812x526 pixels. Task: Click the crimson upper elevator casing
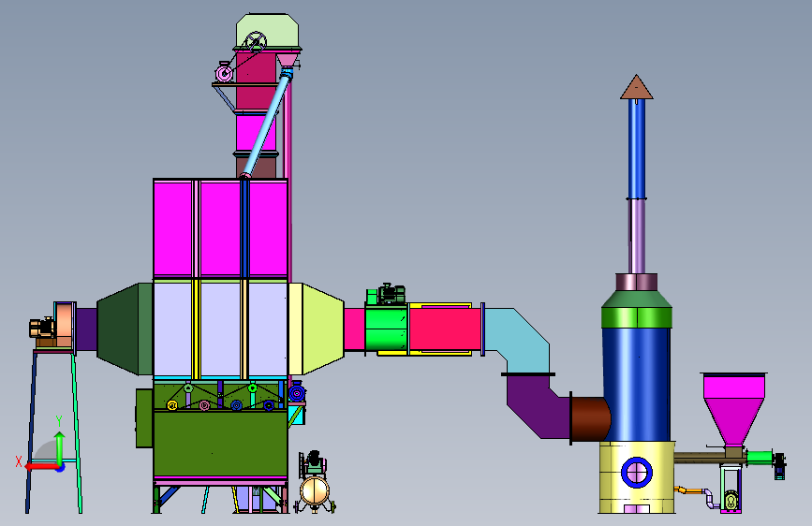point(256,80)
